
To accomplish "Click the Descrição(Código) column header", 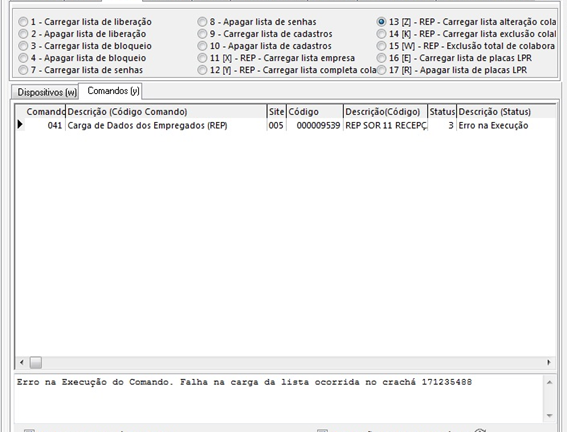I will pos(385,112).
